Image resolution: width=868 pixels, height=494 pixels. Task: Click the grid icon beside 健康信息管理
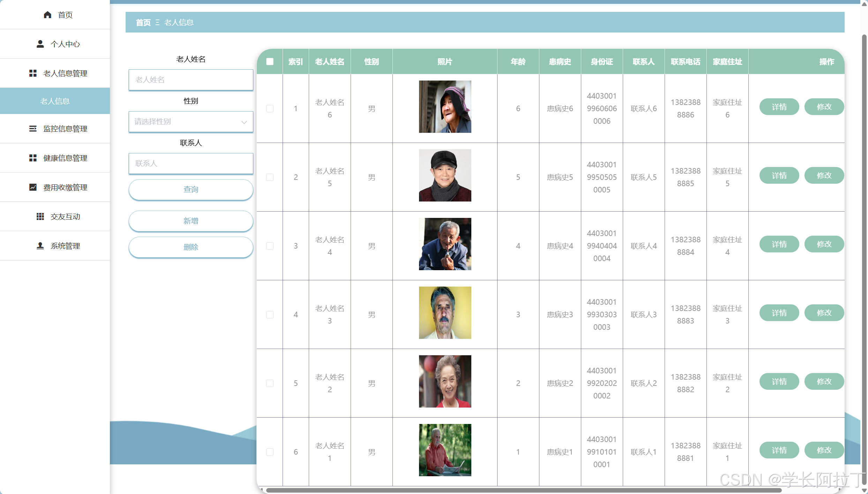(x=33, y=158)
